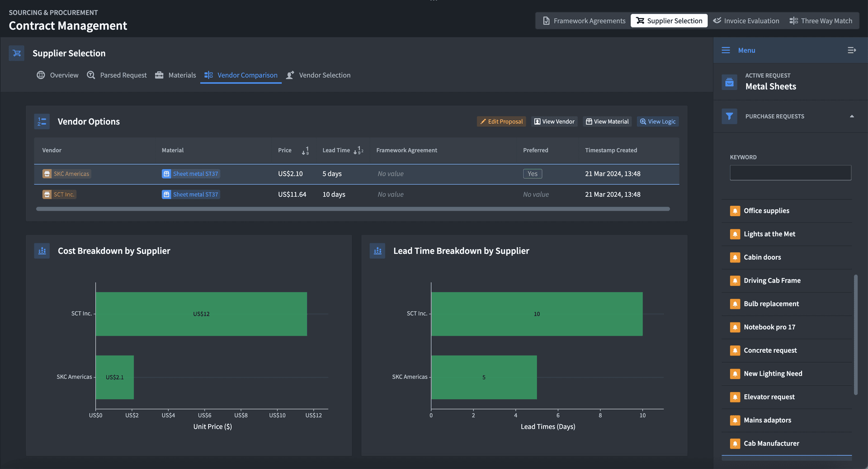Click the hamburger Menu icon in sidebar
This screenshot has width=868, height=469.
726,50
